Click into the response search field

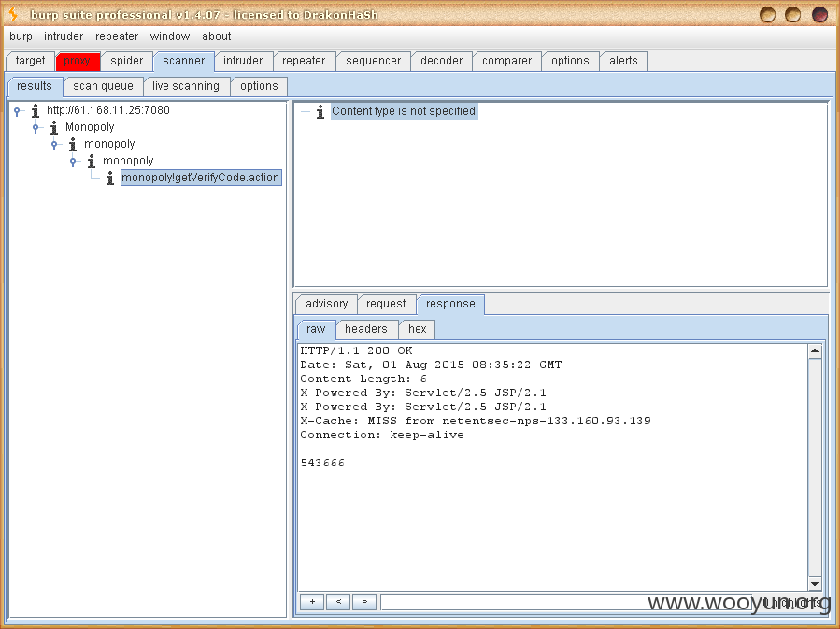click(x=565, y=602)
